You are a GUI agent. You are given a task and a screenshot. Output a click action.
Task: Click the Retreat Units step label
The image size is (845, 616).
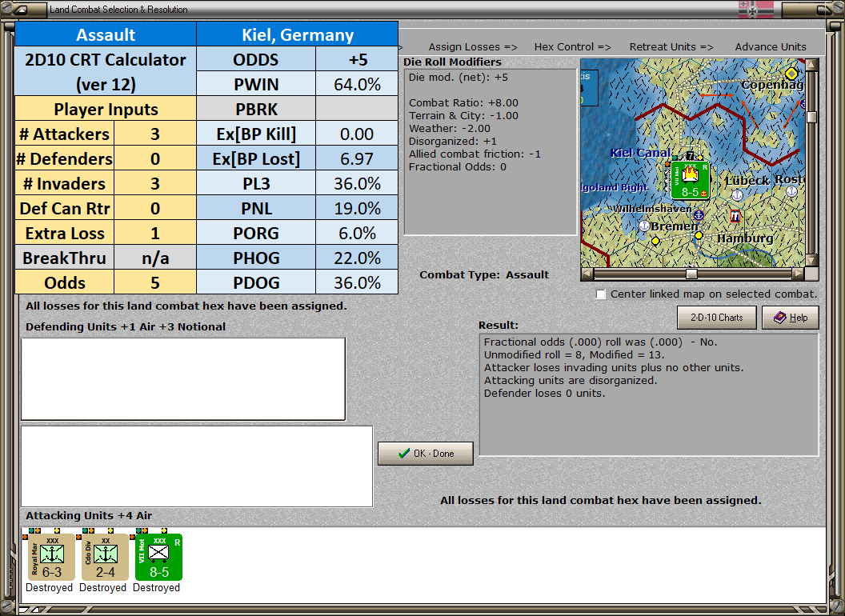tap(671, 47)
